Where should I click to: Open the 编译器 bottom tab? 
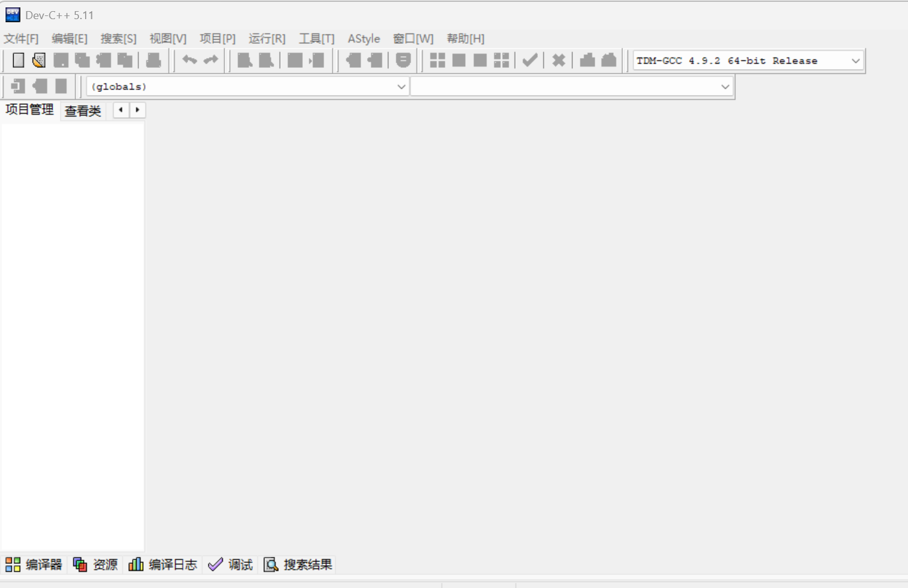coord(34,565)
